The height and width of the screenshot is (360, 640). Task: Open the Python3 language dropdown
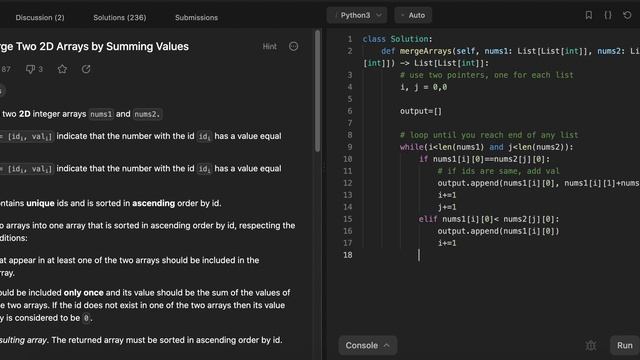pyautogui.click(x=357, y=15)
